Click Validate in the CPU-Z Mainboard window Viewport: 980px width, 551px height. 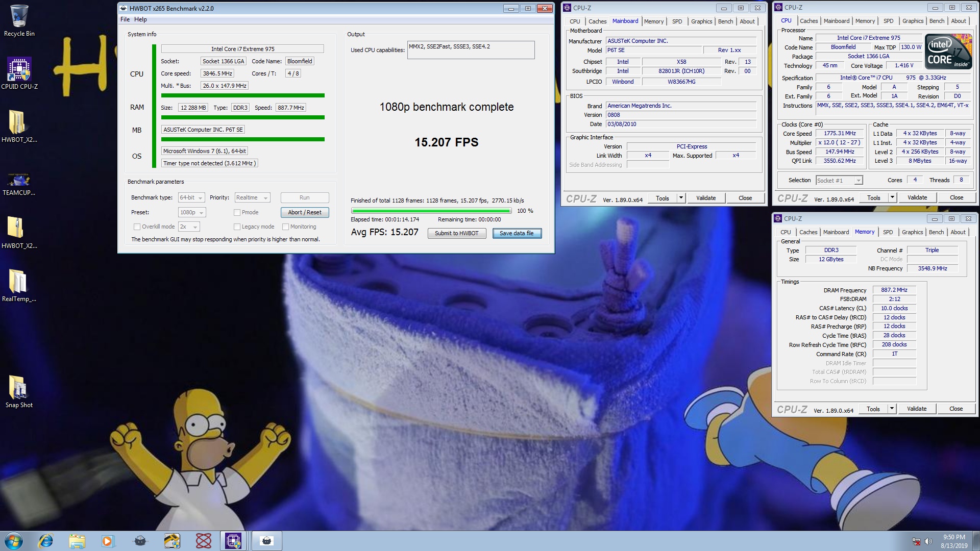706,198
